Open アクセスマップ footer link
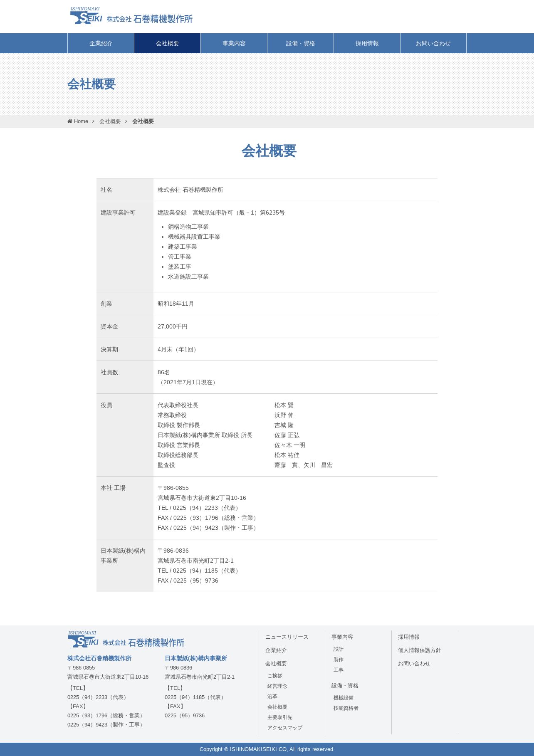This screenshot has width=534, height=756. pos(285,728)
